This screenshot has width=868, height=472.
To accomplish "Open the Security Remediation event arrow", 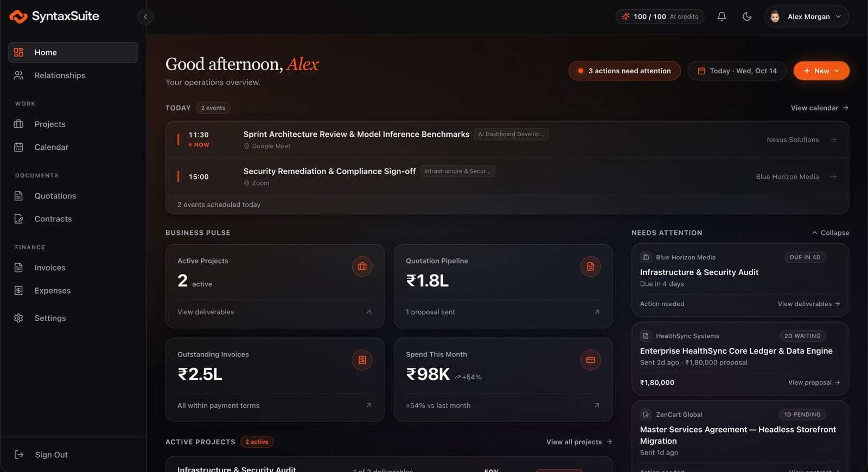I will tap(834, 177).
